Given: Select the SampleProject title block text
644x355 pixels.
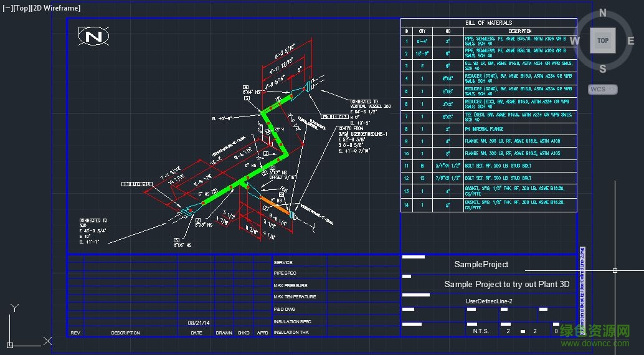Looking at the screenshot, I should (x=481, y=265).
